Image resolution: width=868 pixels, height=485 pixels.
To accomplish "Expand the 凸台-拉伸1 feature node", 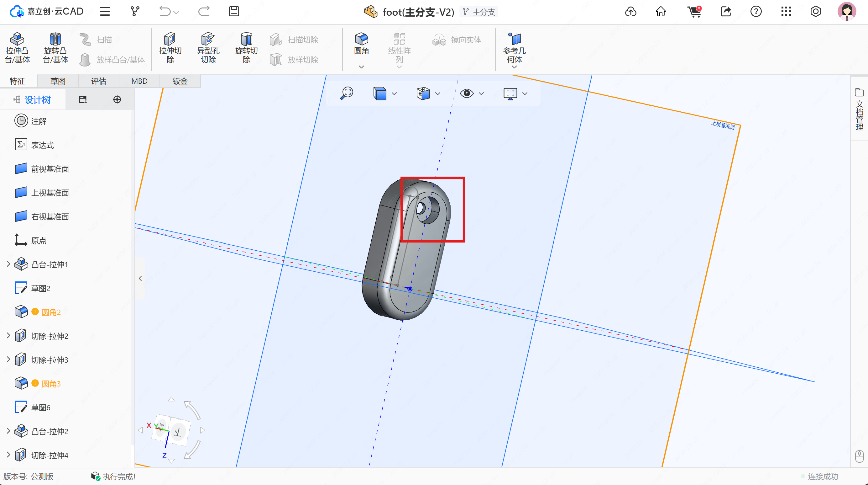I will pos(8,264).
